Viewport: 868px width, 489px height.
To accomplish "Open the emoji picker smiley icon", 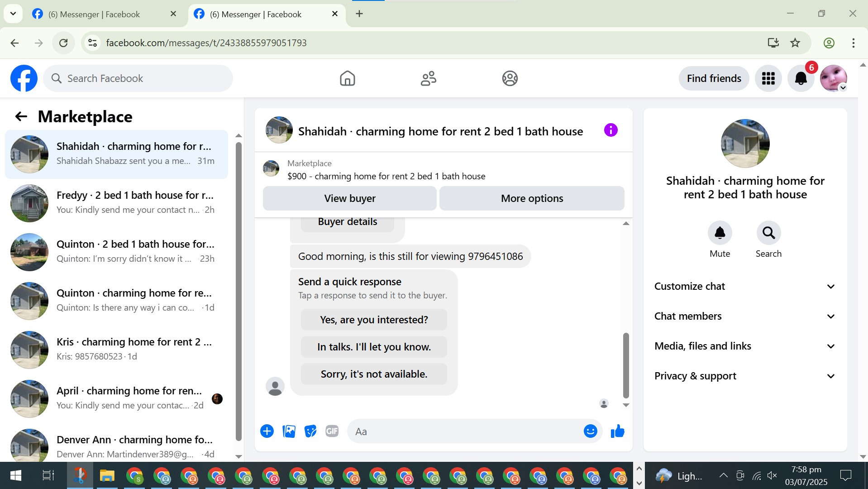I will click(590, 431).
